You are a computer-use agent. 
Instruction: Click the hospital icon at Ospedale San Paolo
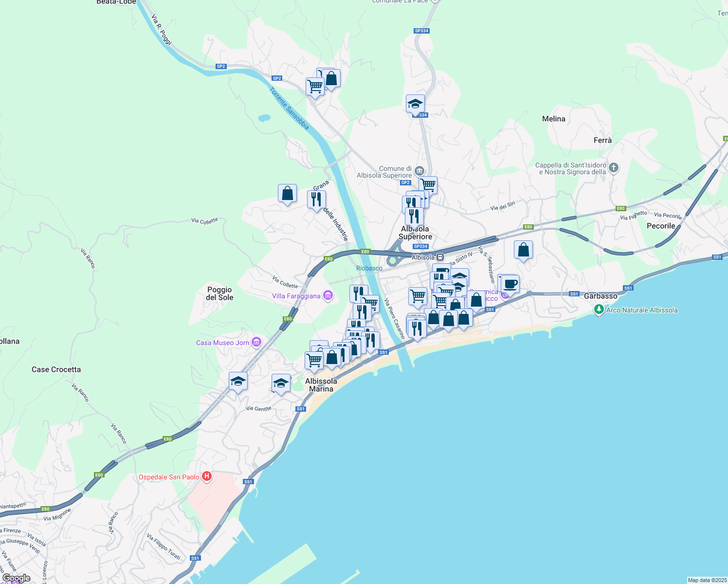(206, 476)
